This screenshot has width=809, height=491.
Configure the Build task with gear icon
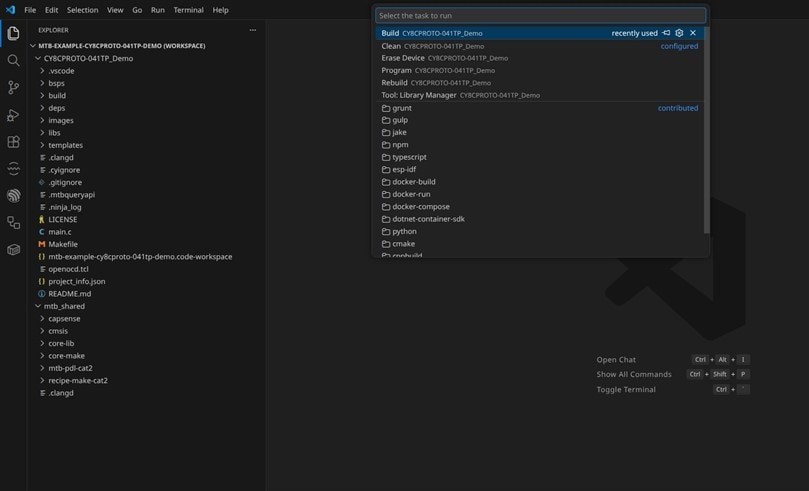679,33
